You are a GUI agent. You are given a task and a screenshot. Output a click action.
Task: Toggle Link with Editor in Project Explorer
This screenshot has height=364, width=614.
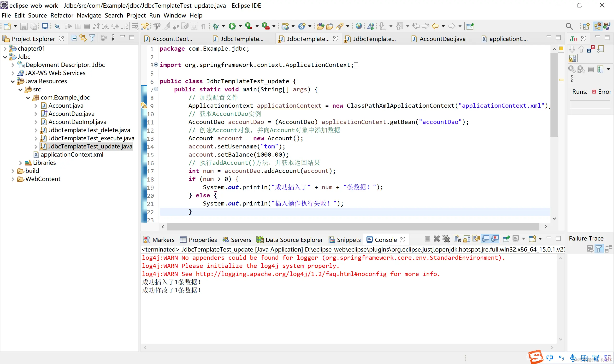click(83, 38)
